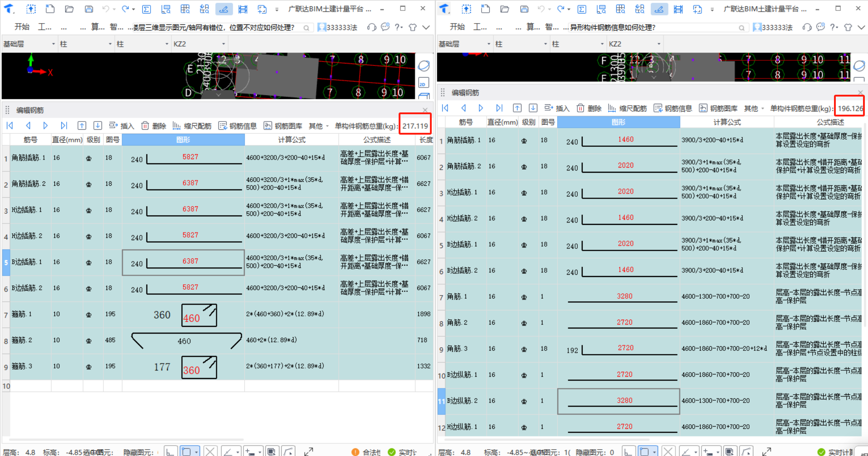Click the orbit view icon in right viewport
This screenshot has width=868, height=456.
click(859, 66)
